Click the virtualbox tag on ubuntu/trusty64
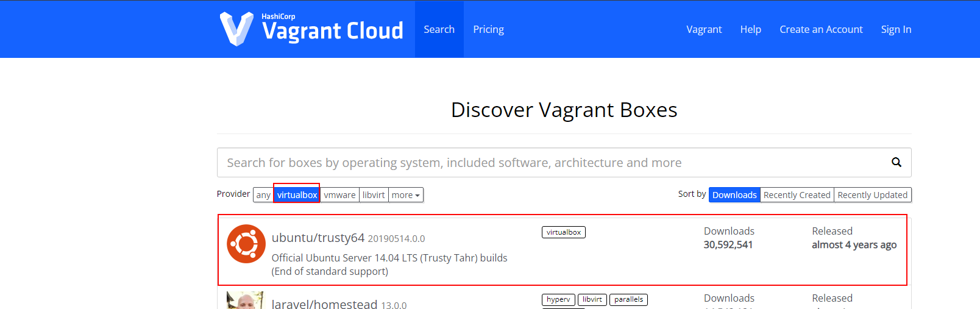The width and height of the screenshot is (980, 309). click(564, 232)
